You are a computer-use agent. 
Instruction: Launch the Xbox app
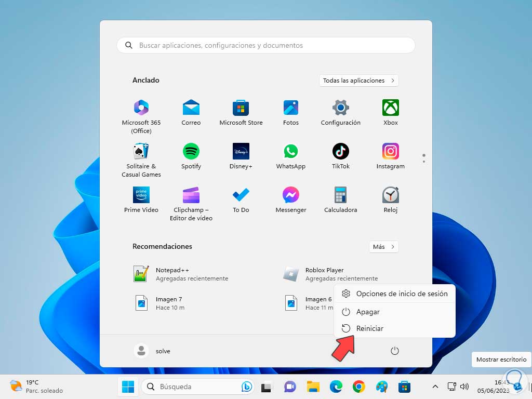(391, 113)
